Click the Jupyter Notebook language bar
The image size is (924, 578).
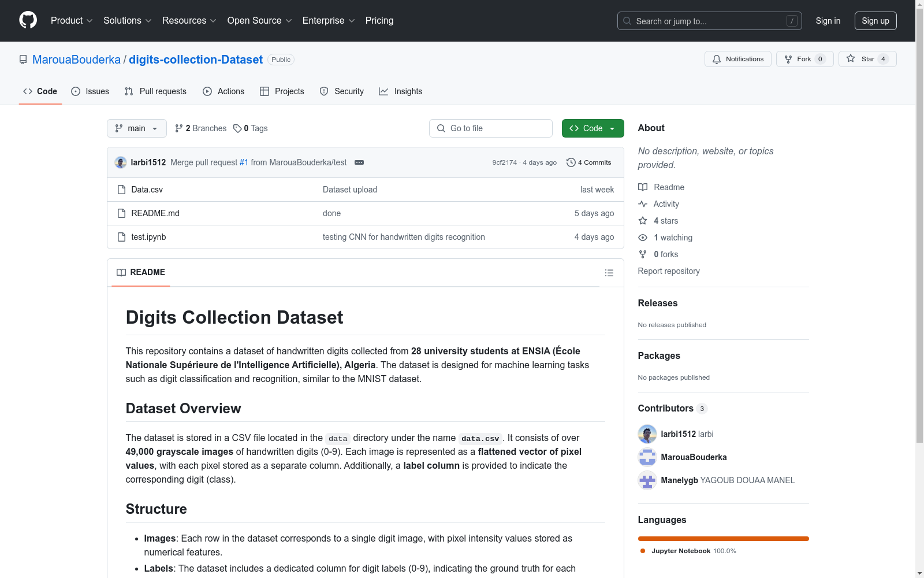pyautogui.click(x=723, y=539)
